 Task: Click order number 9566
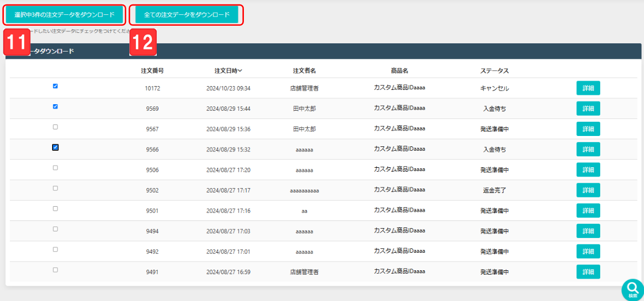pos(152,150)
